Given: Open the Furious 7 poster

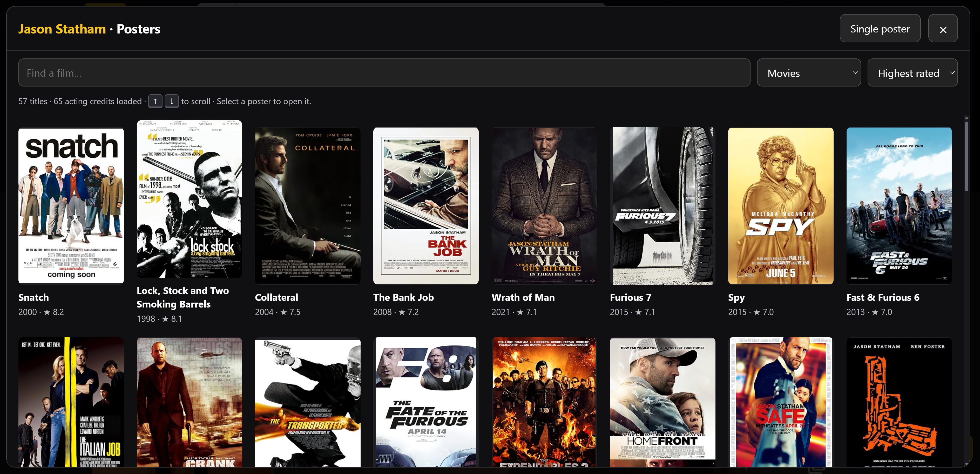Looking at the screenshot, I should (662, 206).
